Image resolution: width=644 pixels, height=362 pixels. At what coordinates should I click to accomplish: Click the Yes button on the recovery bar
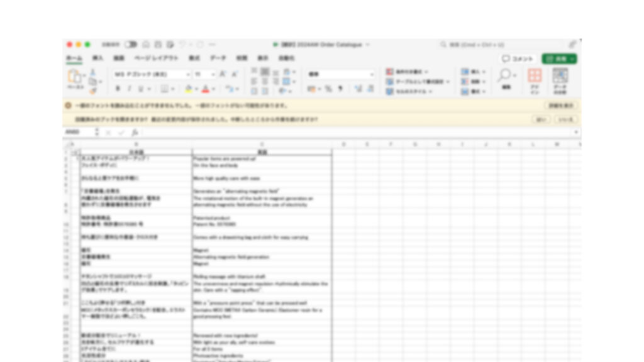540,119
